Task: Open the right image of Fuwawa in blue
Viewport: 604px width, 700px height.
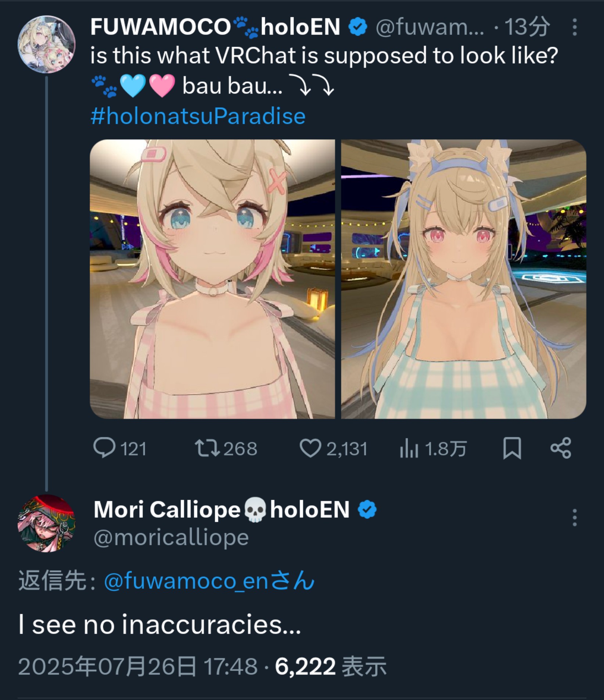Action: click(x=464, y=279)
